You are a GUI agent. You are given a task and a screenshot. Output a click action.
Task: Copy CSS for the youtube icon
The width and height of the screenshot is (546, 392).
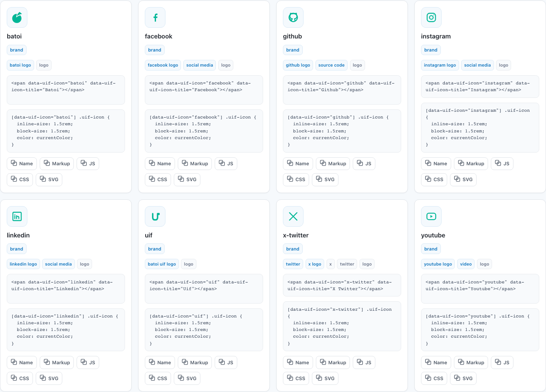point(434,379)
